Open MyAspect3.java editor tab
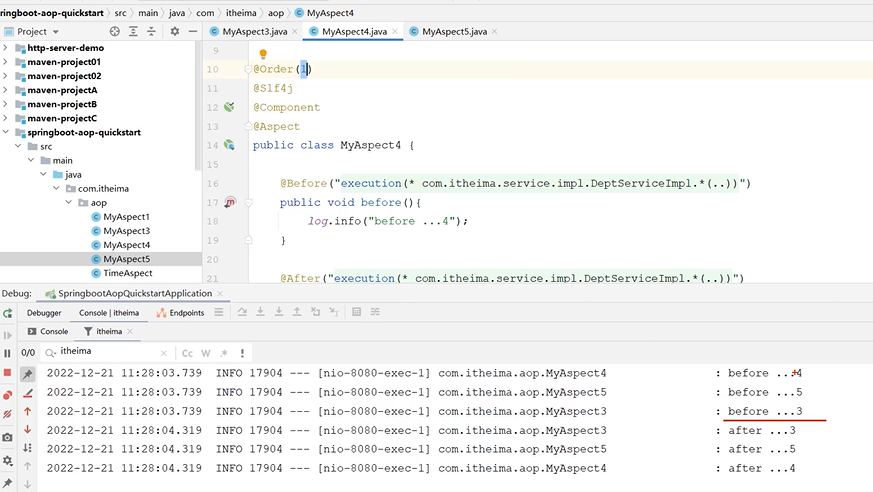 tap(249, 32)
